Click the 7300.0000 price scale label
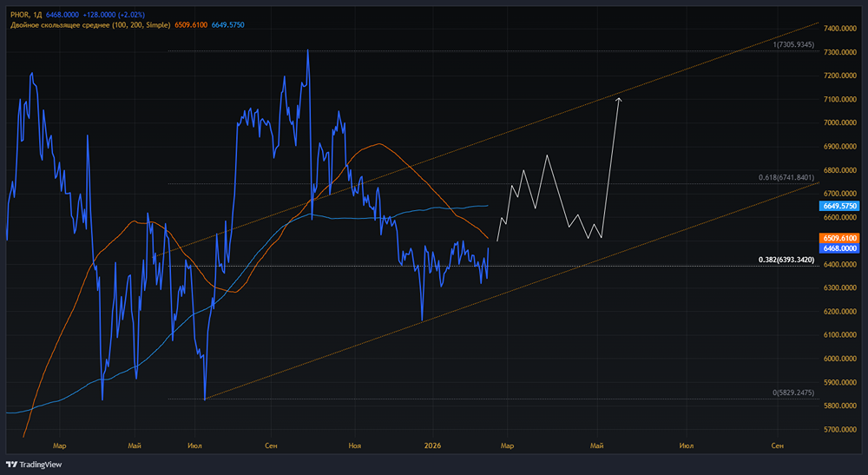Image resolution: width=868 pixels, height=475 pixels. pos(839,52)
